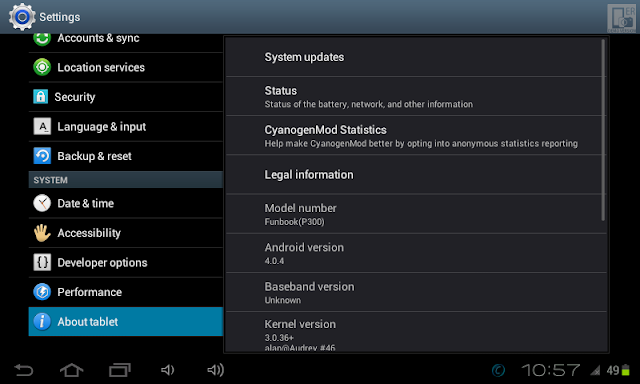Screen dimensions: 640x384
Task: Tap the volume up speaker icon
Action: pos(215,370)
